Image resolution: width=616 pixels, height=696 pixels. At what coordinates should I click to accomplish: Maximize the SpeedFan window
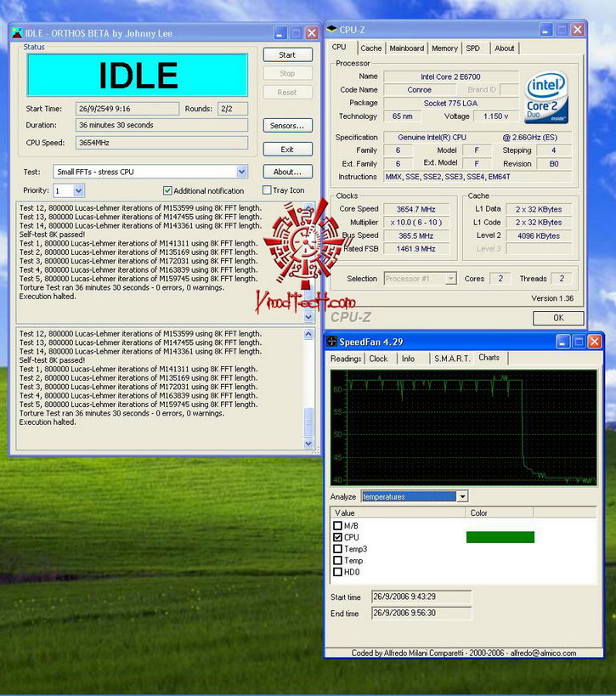pos(579,342)
